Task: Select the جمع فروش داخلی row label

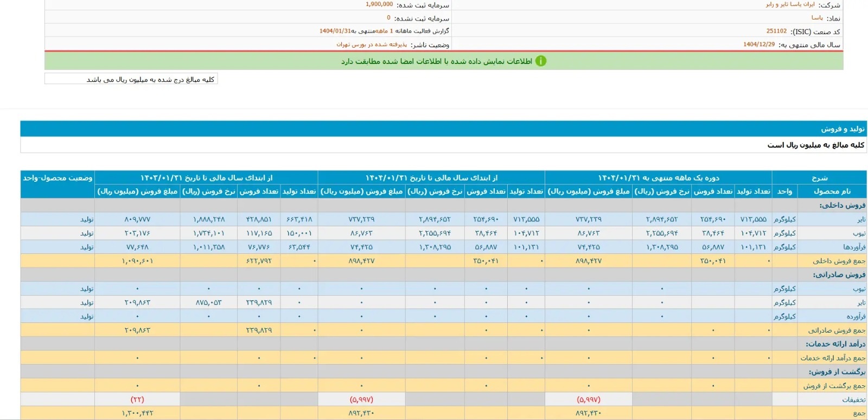Action: click(x=839, y=261)
